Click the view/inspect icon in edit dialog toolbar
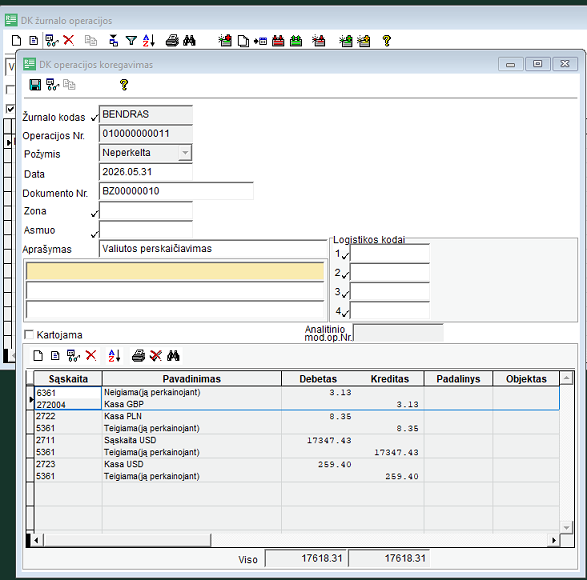This screenshot has width=587, height=580. [x=52, y=85]
